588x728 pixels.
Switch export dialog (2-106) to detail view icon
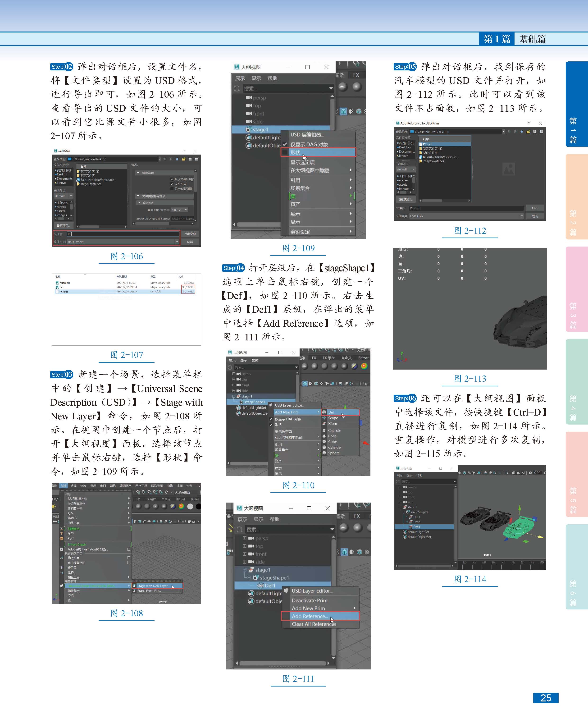coord(196,159)
